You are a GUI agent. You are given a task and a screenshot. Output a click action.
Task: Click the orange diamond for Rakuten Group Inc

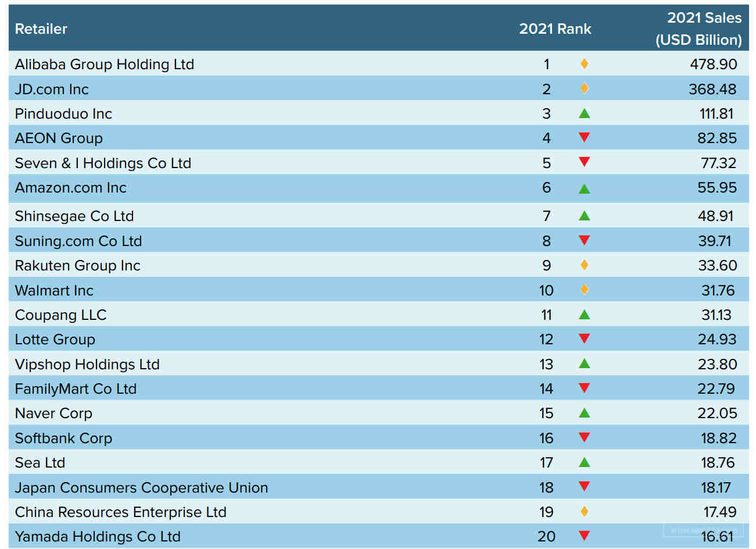585,265
